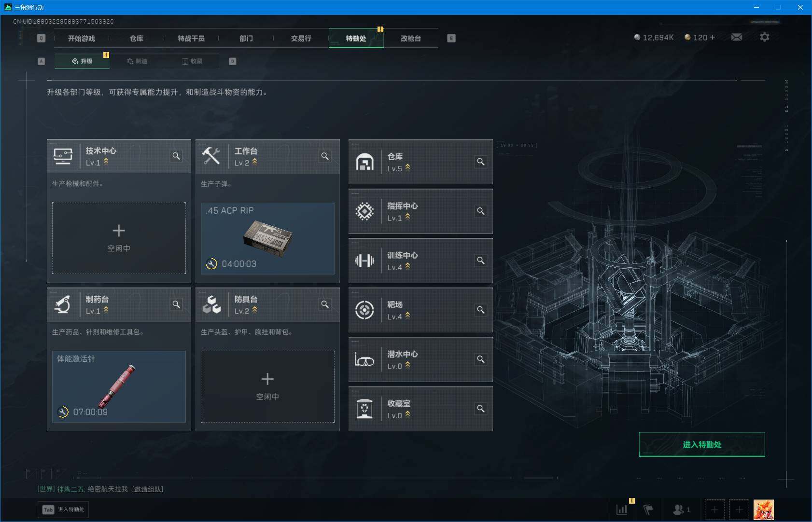Select the 特勤处 tab
The width and height of the screenshot is (812, 522).
[x=356, y=39]
